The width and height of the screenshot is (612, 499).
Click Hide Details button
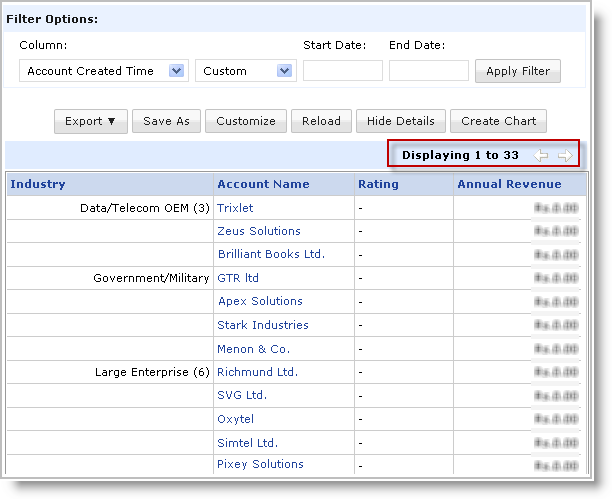tap(400, 121)
